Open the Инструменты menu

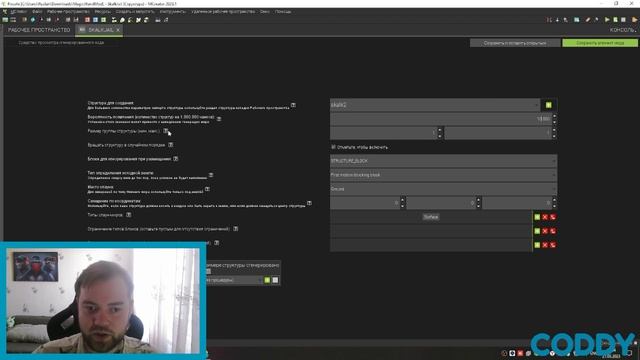tap(173, 11)
